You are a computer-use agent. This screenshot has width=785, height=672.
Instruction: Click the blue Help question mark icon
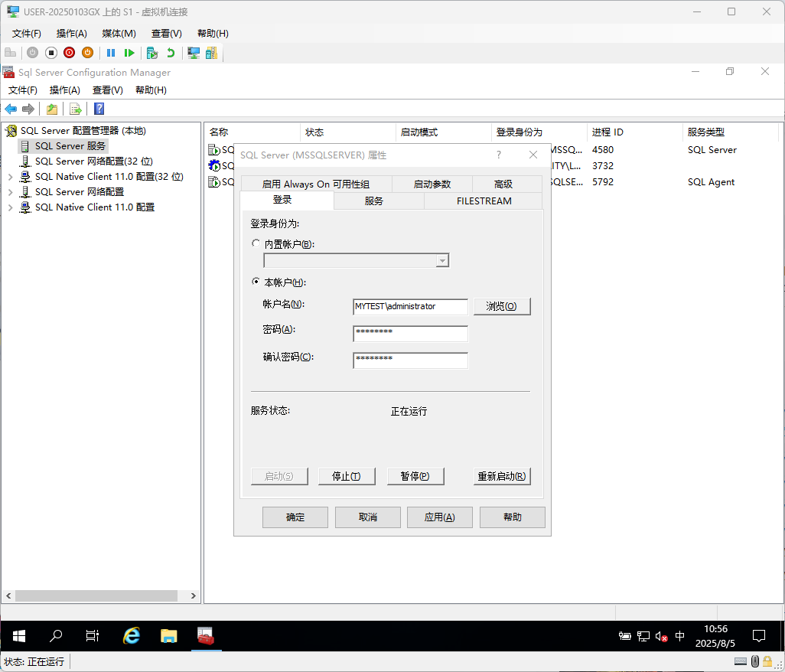[x=99, y=109]
